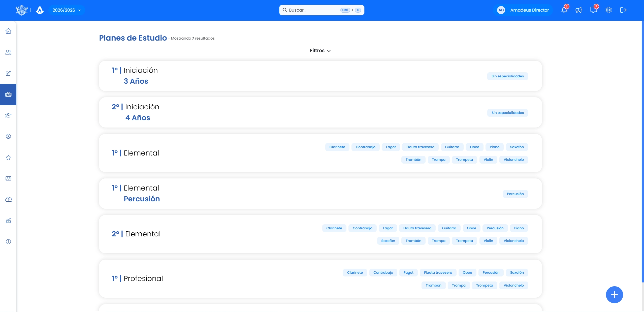Image resolution: width=644 pixels, height=312 pixels.
Task: Click Clarinete tag in 1º Profesional
Action: (x=355, y=272)
